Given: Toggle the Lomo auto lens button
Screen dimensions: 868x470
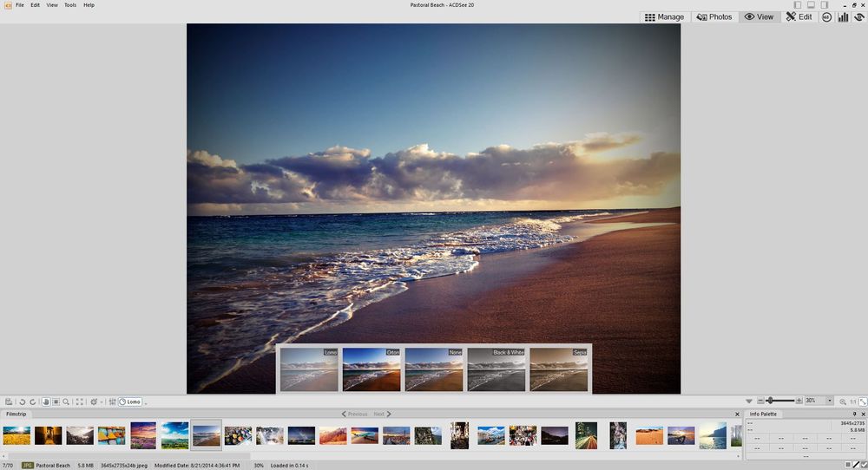Looking at the screenshot, I should click(x=130, y=401).
